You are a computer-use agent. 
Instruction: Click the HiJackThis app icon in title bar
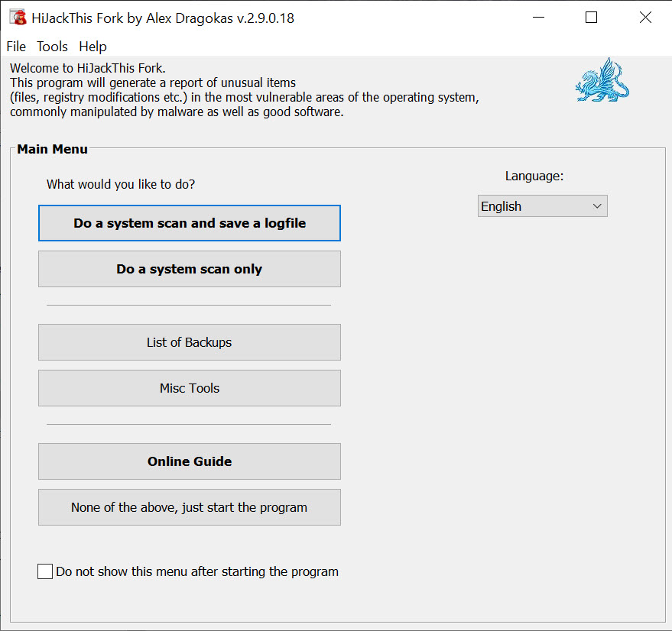18,18
